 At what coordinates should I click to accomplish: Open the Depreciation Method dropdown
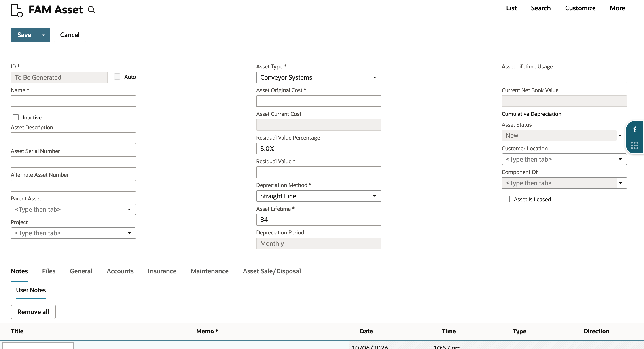click(x=318, y=196)
